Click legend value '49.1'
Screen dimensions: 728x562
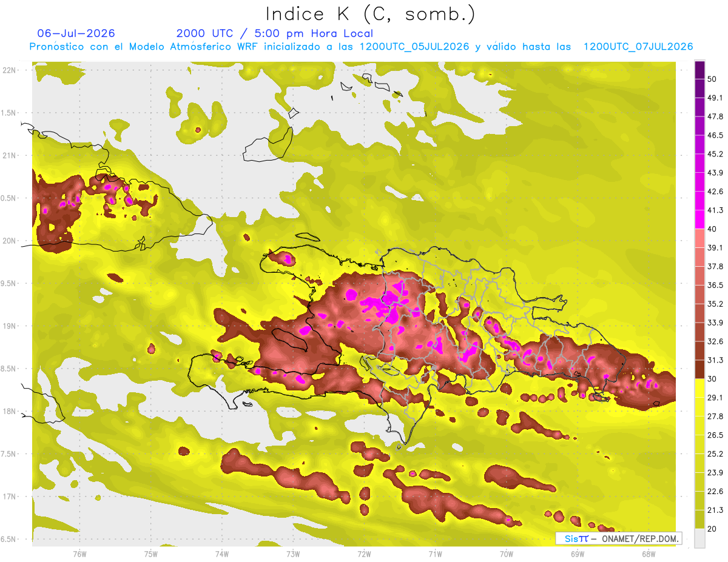(715, 98)
